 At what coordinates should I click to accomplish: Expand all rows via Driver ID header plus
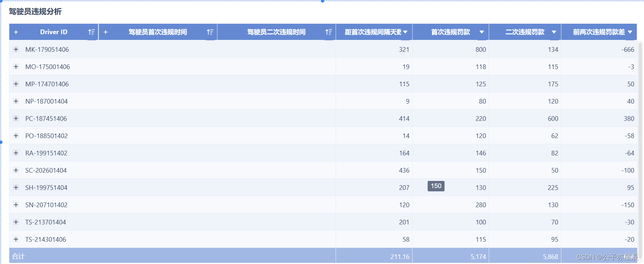click(x=16, y=32)
